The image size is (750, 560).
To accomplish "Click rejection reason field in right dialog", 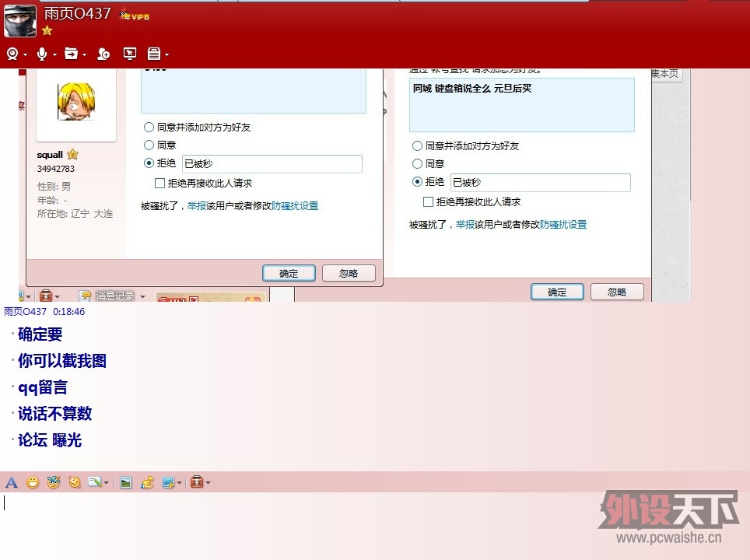I will (541, 182).
